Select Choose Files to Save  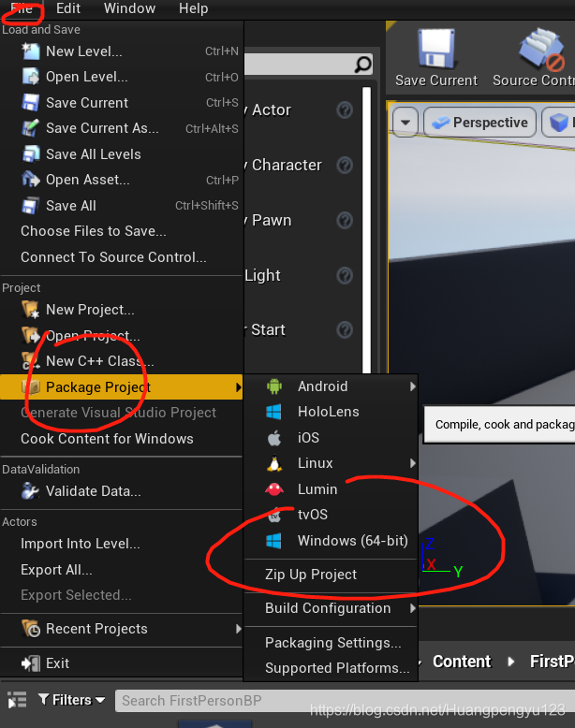tap(122, 231)
